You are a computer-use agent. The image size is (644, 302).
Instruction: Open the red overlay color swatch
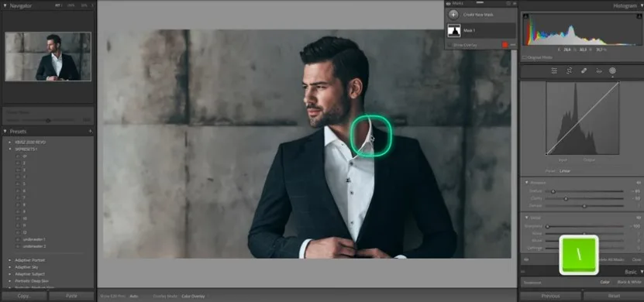(505, 45)
